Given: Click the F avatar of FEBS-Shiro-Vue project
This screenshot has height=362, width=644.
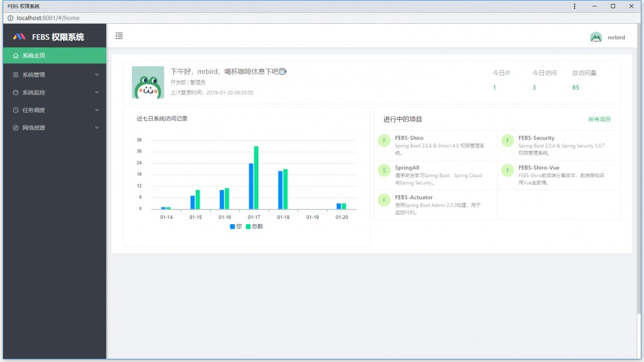Looking at the screenshot, I should (x=507, y=170).
